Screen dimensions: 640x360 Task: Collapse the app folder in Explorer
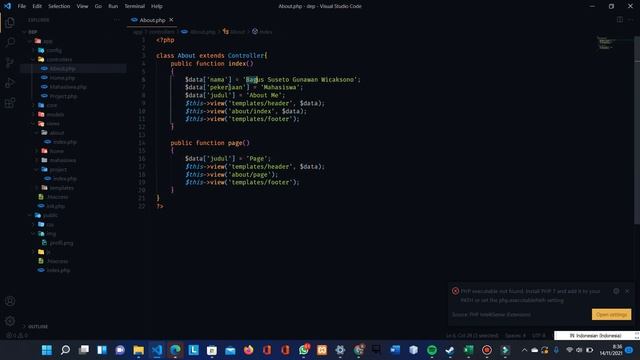[48, 41]
